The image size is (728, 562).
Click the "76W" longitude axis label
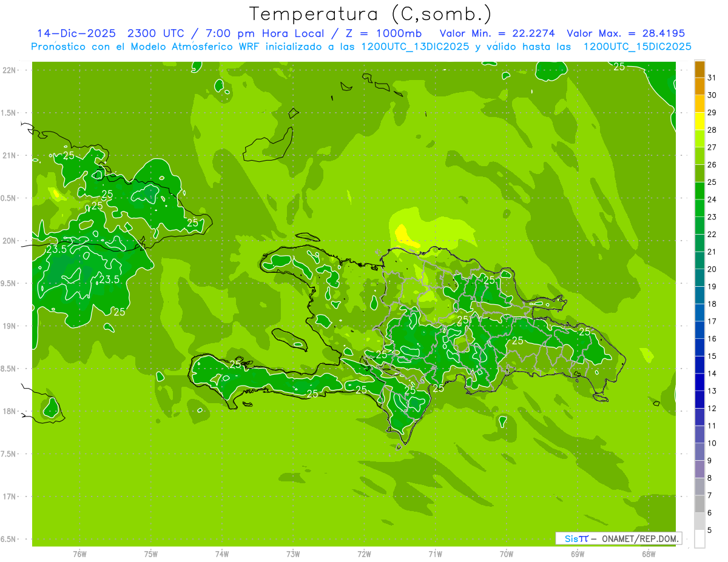[79, 554]
